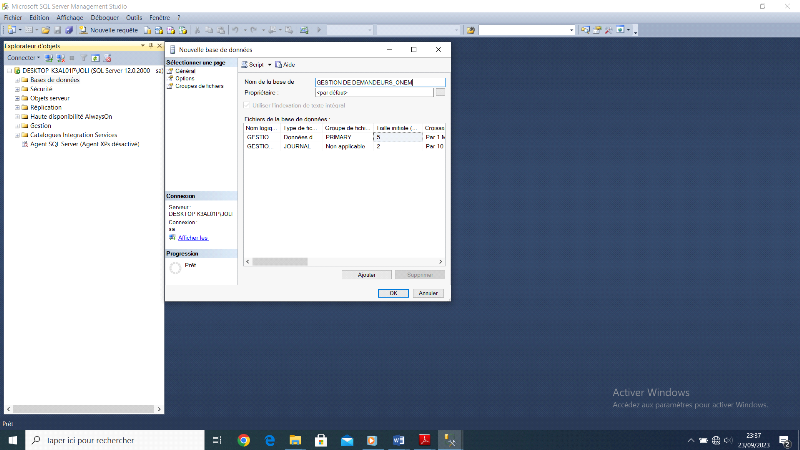The height and width of the screenshot is (450, 800).
Task: Click the find-in-files folder icon in the toolbar
Action: (470, 30)
